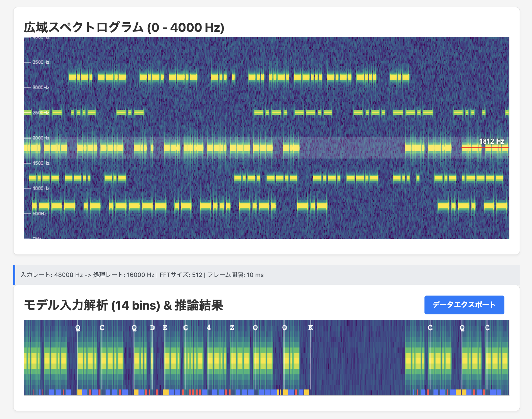Image resolution: width=532 pixels, height=419 pixels.
Task: Click the 1000Hz axis label
Action: 41,188
